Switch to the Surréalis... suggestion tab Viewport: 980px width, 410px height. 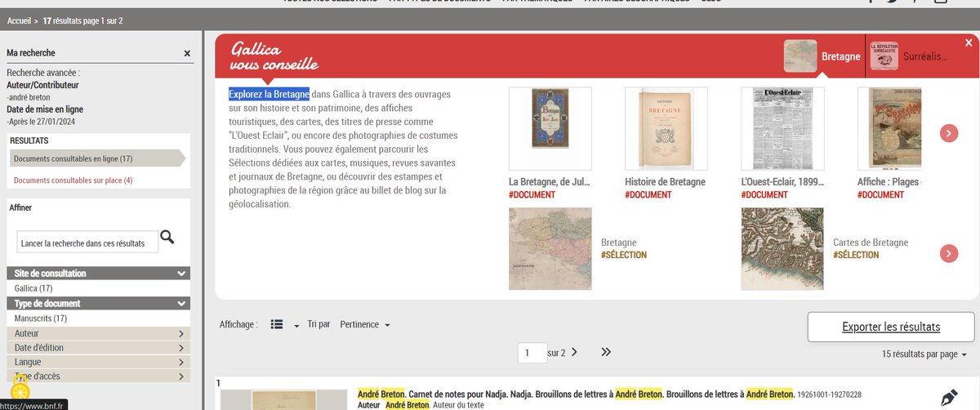click(x=910, y=56)
